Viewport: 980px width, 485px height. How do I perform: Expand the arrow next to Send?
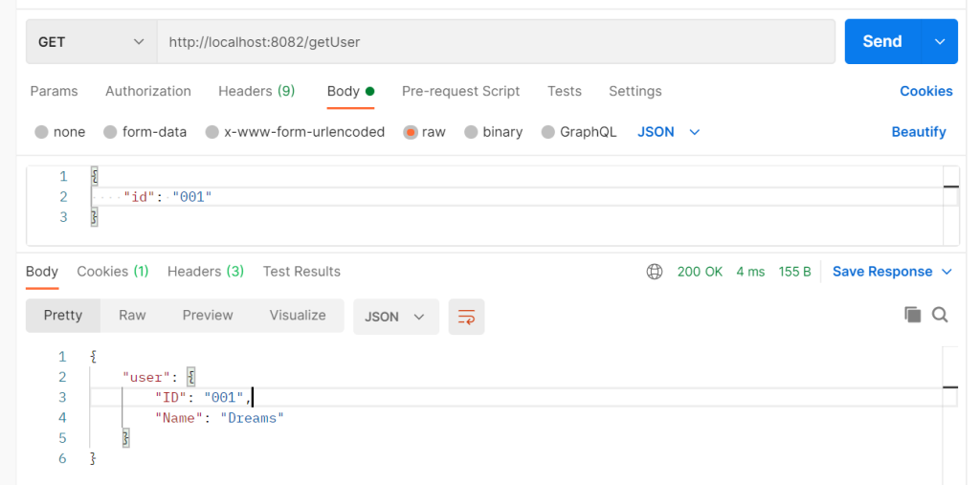click(x=939, y=42)
